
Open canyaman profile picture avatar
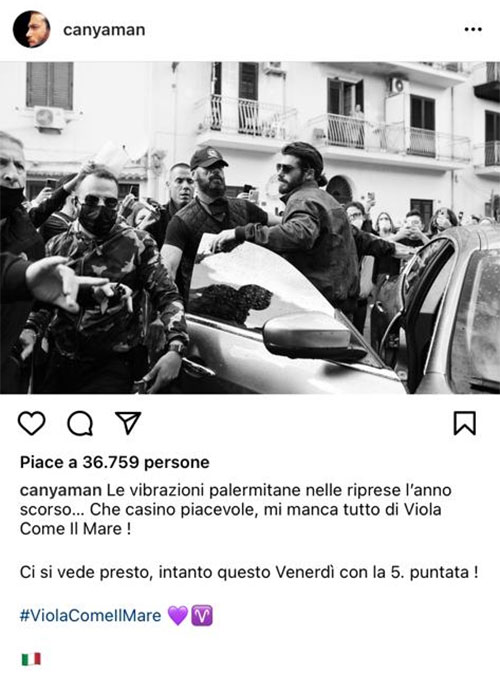[x=31, y=29]
